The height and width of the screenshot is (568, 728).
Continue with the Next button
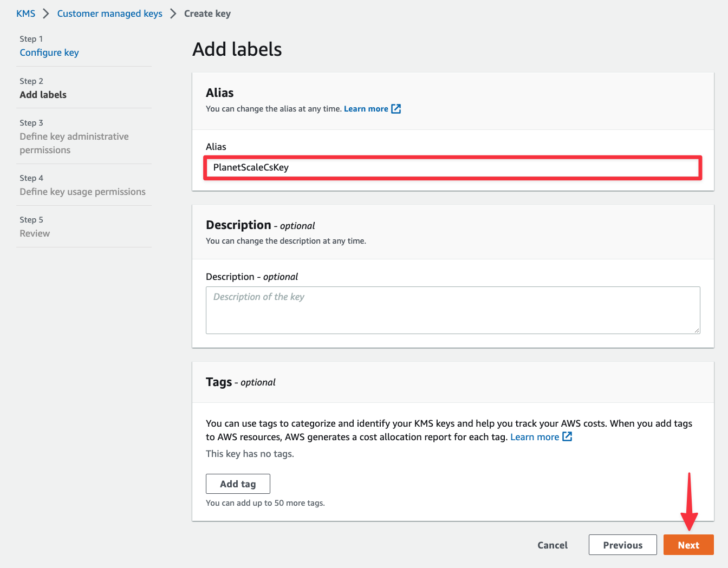(x=688, y=545)
